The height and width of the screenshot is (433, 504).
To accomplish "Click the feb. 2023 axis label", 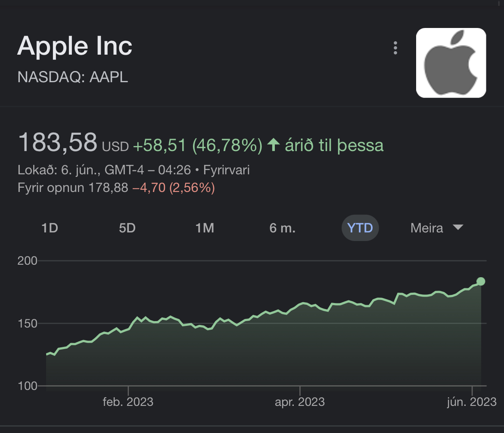I will [128, 402].
